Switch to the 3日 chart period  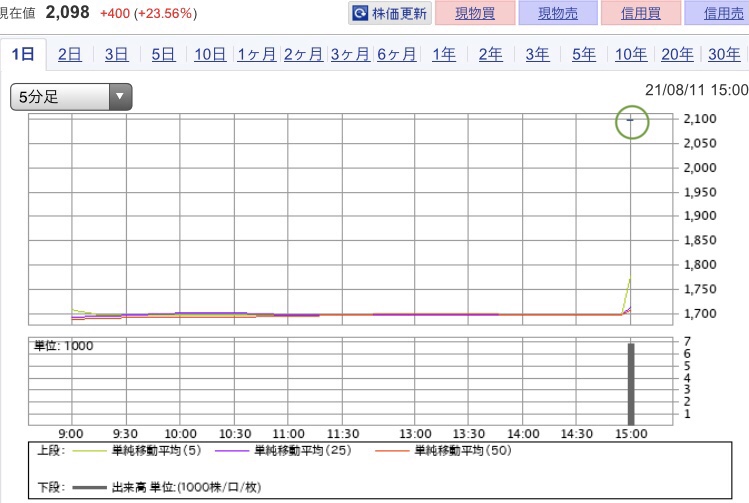117,54
